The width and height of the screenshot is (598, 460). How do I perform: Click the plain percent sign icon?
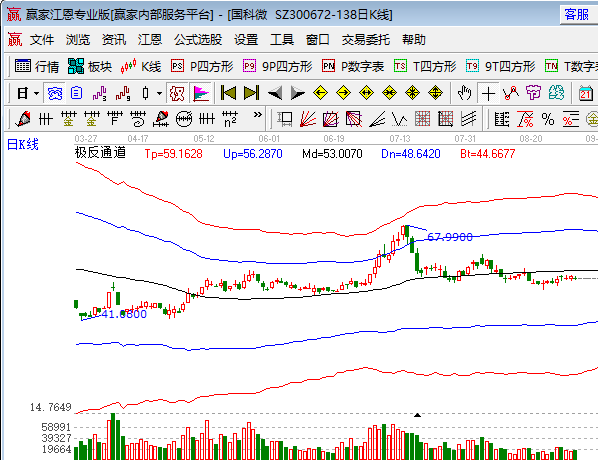coord(548,119)
